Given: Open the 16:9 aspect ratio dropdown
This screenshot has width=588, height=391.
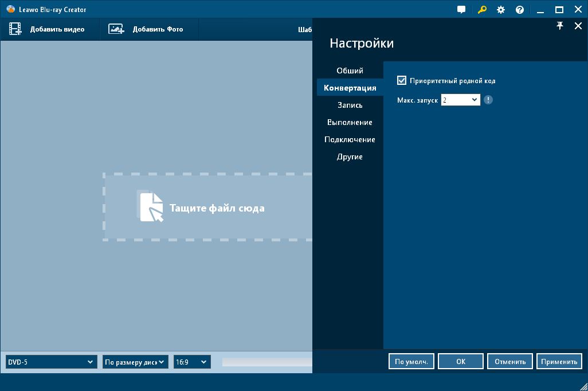Looking at the screenshot, I should coord(192,362).
